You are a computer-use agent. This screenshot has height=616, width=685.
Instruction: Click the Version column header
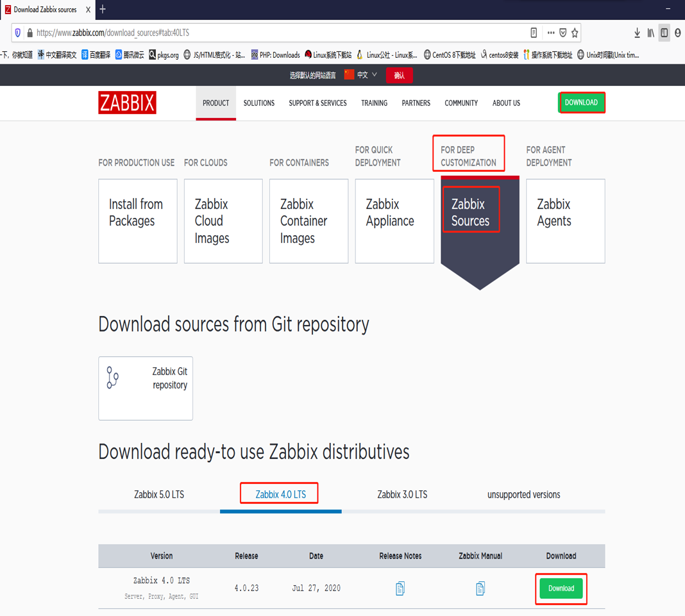tap(161, 556)
